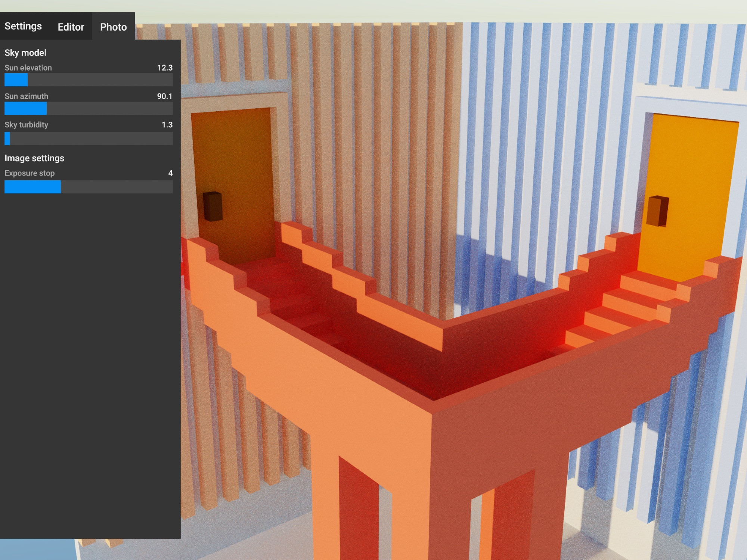This screenshot has width=747, height=560.
Task: Click the Exposure stop label
Action: pyautogui.click(x=30, y=173)
